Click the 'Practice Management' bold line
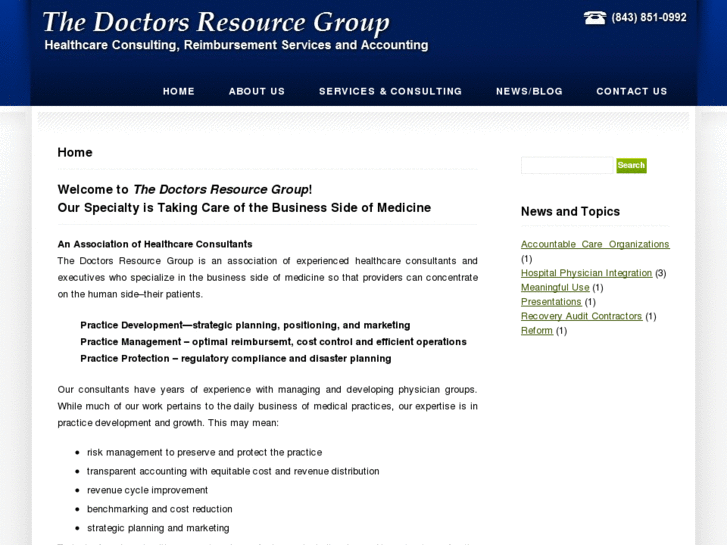Screen dimensions: 727x545 click(x=273, y=342)
